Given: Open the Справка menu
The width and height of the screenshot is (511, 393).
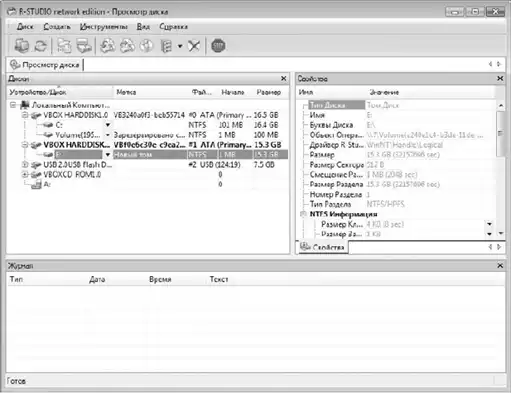Looking at the screenshot, I should [x=173, y=27].
